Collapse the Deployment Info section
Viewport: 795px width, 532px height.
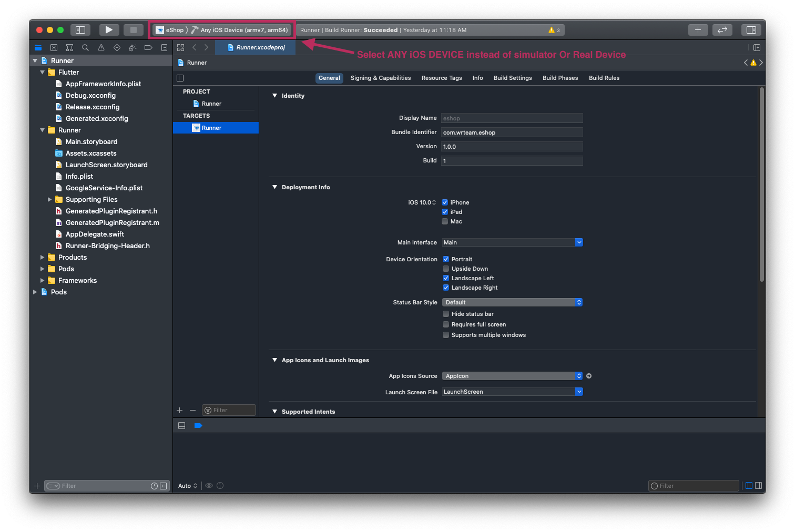point(274,187)
